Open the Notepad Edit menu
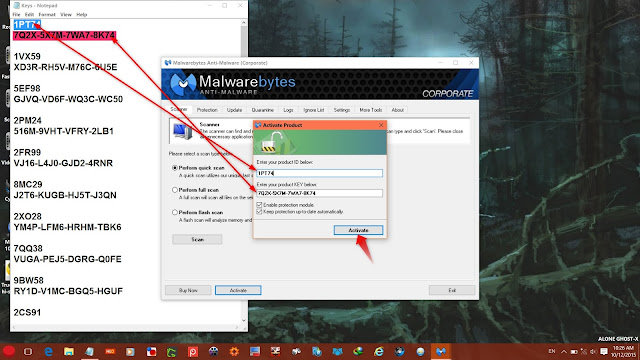 (x=29, y=15)
